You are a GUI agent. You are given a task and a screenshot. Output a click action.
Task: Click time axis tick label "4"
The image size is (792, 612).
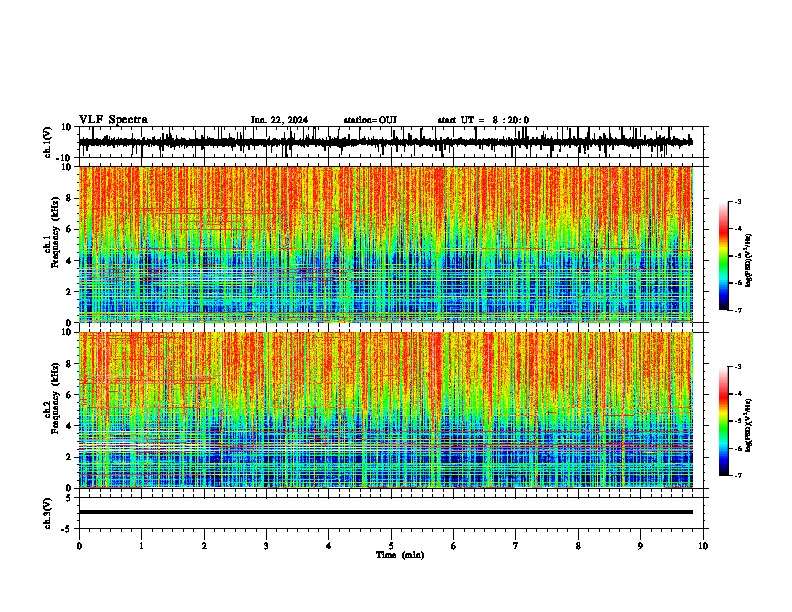(x=329, y=546)
